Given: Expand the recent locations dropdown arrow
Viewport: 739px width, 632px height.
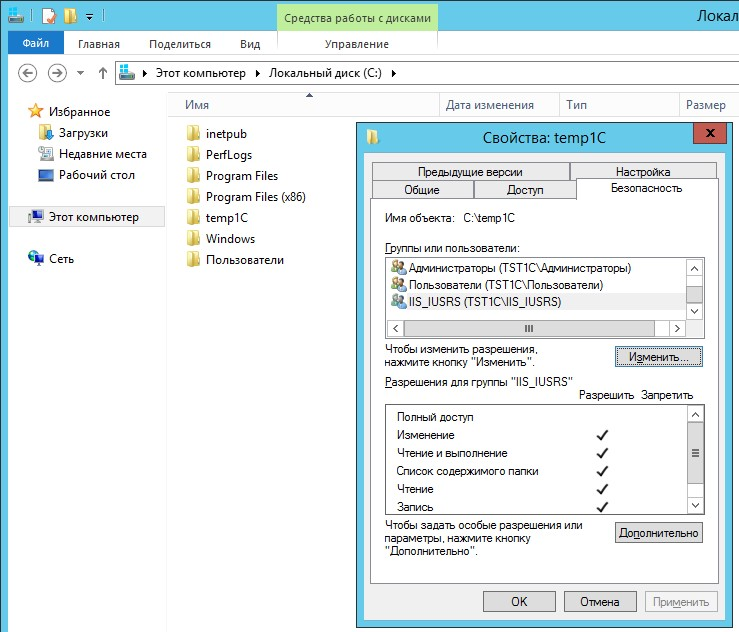Looking at the screenshot, I should (x=80, y=73).
